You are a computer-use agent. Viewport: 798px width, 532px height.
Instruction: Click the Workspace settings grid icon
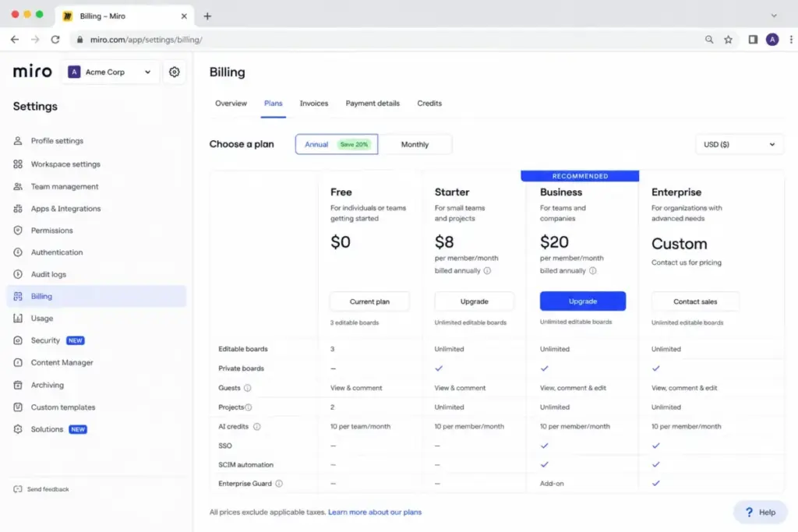point(18,164)
